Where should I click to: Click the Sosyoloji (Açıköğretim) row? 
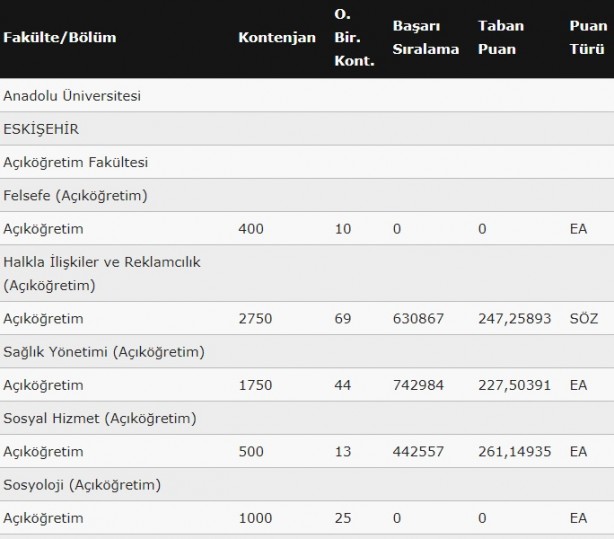(x=307, y=485)
